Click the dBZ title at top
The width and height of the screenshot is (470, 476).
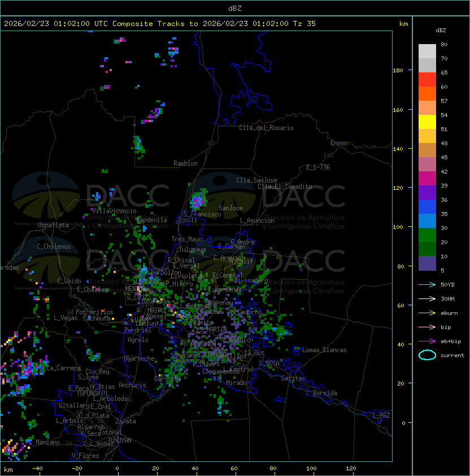coord(234,8)
